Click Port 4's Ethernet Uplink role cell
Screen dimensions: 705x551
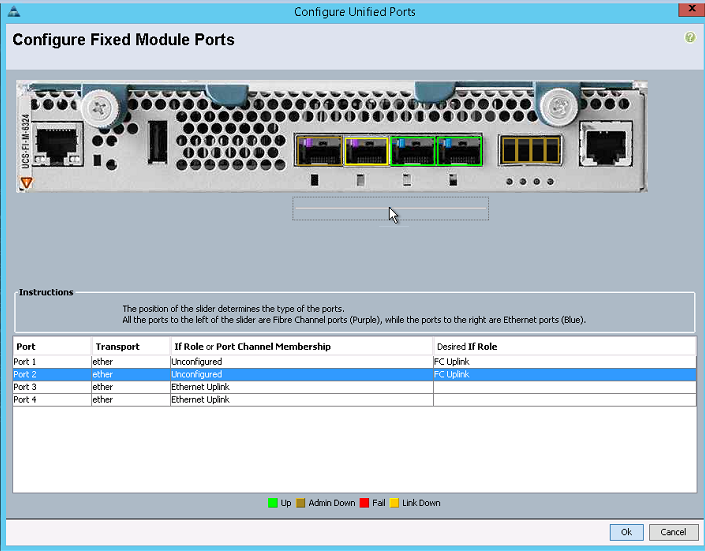coord(302,399)
